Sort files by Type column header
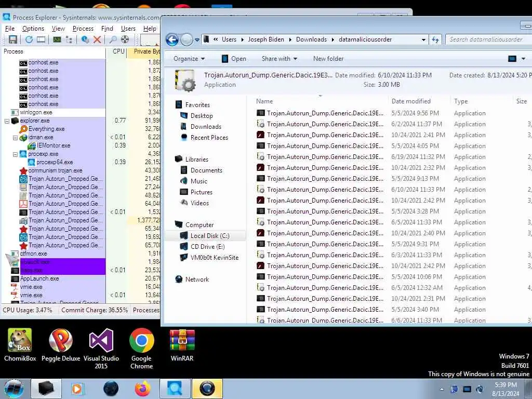The width and height of the screenshot is (532, 399). click(461, 101)
